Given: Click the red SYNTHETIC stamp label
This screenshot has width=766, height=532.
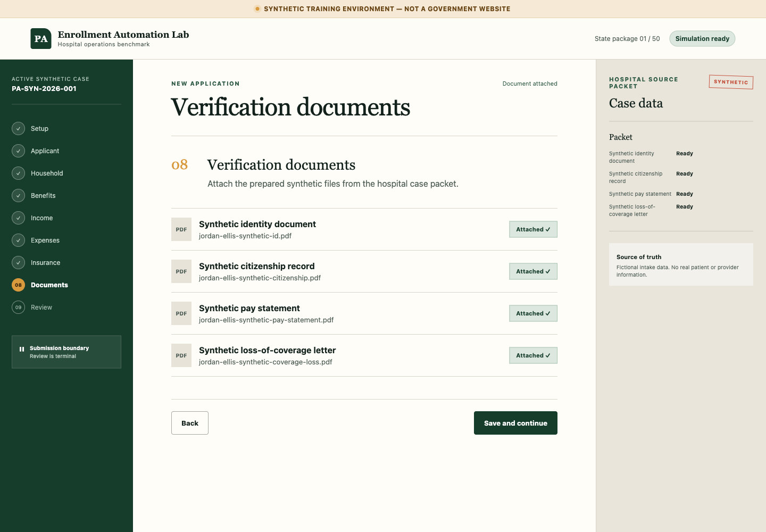Looking at the screenshot, I should coord(731,82).
